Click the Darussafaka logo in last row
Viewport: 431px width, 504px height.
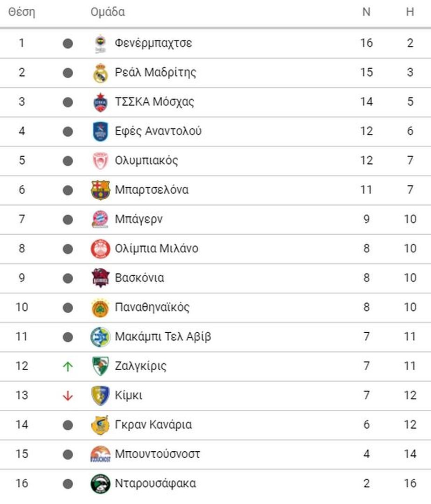click(x=101, y=484)
